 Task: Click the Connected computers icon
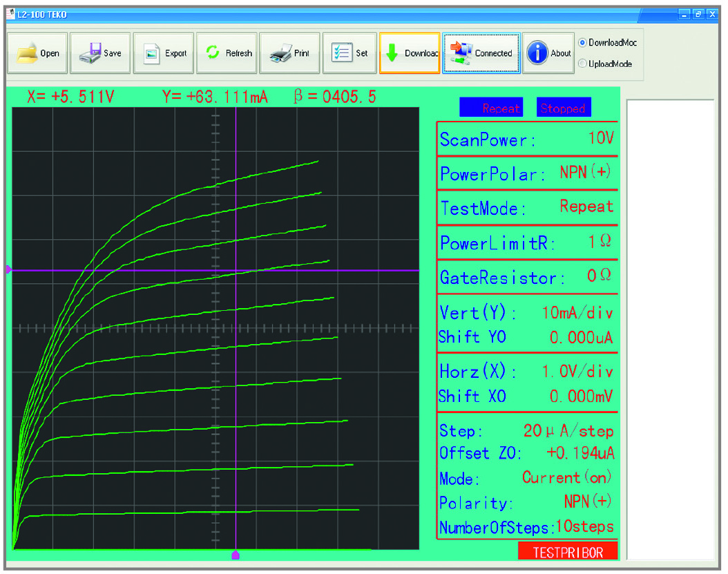[x=459, y=53]
